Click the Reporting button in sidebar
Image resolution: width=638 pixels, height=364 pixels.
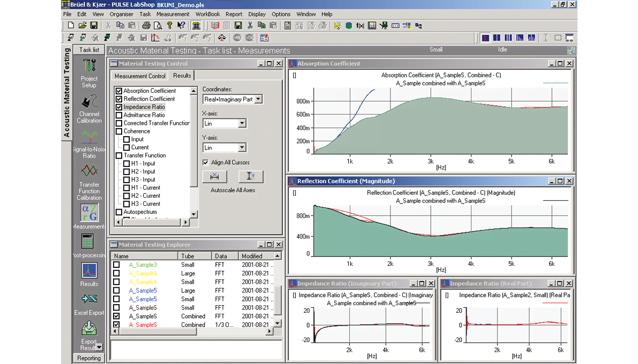[x=89, y=358]
